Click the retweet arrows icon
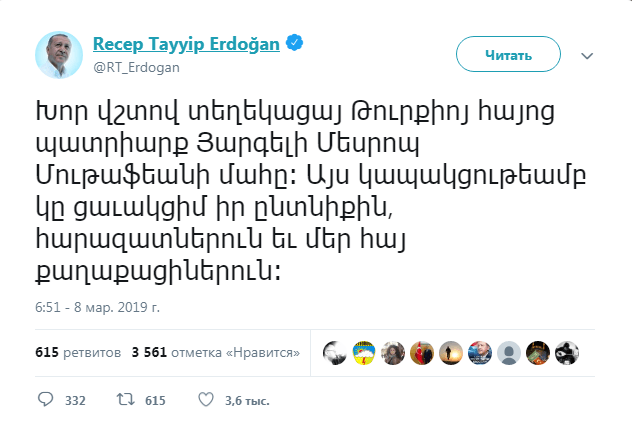This screenshot has height=436, width=632. [126, 400]
